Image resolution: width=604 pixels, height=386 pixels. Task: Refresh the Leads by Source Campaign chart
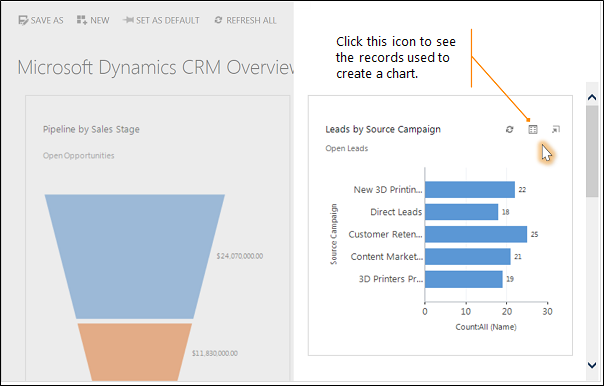click(x=509, y=129)
